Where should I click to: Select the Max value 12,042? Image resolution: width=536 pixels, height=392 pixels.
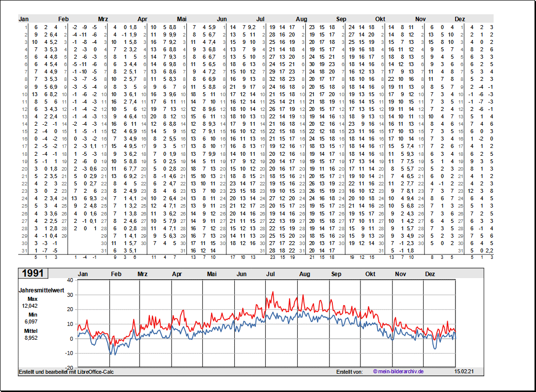pyautogui.click(x=30, y=306)
